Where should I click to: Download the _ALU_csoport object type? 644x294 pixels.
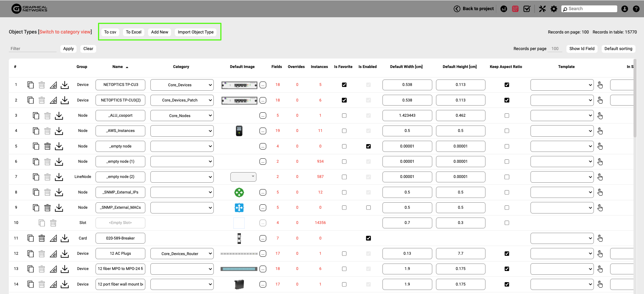click(59, 116)
